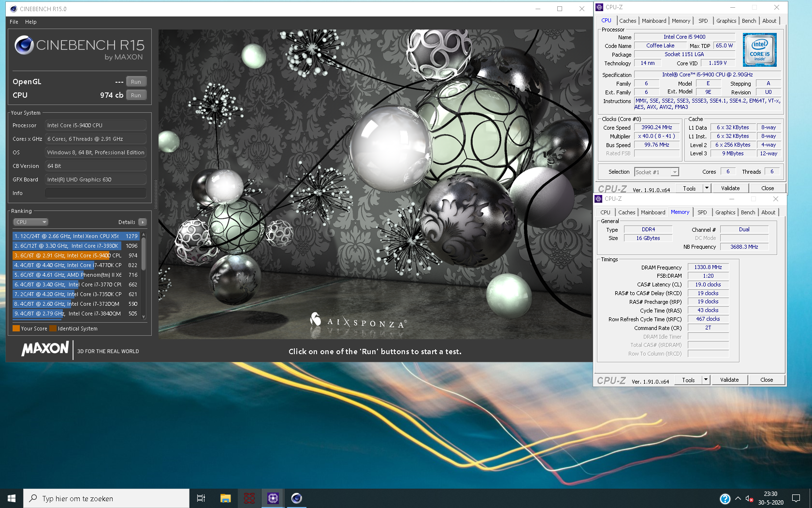
Task: Open Caches tab in upper CPU-Z
Action: [x=627, y=21]
